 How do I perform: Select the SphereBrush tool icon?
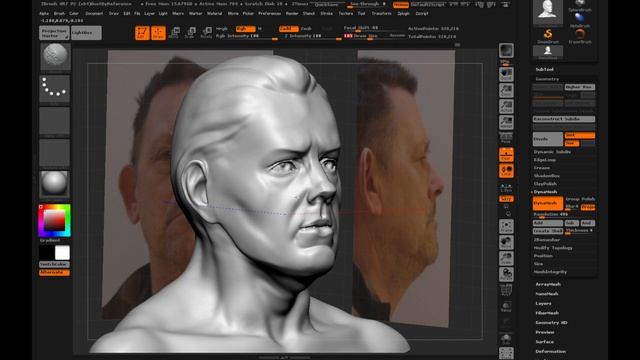coord(580,5)
